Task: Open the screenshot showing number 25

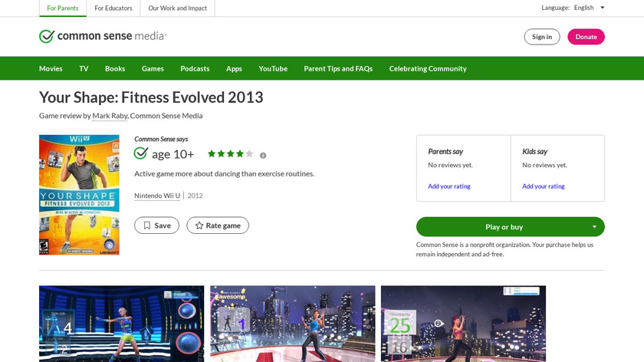Action: click(x=463, y=324)
